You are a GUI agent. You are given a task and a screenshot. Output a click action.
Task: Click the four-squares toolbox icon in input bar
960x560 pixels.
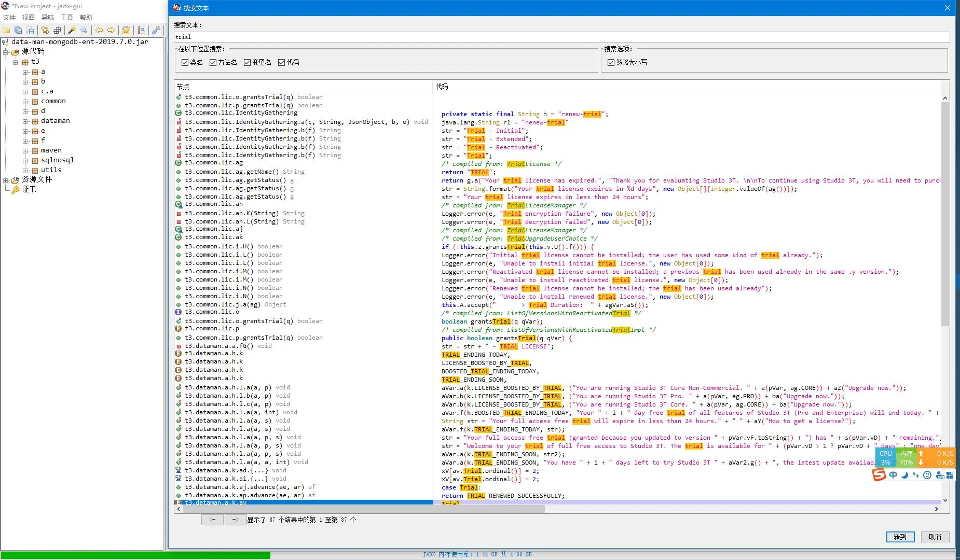point(950,475)
